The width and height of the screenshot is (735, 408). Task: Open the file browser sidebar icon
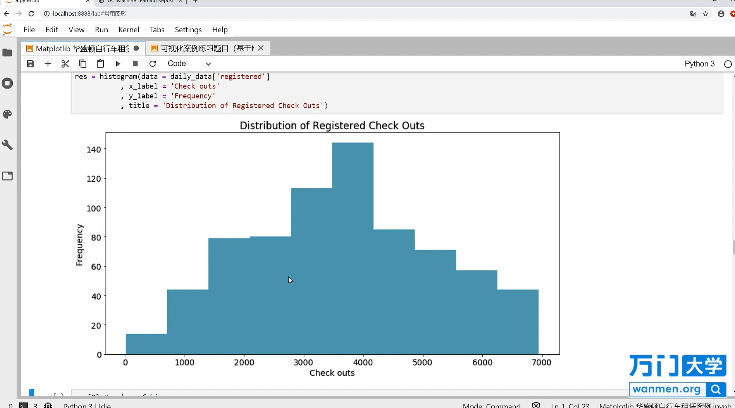8,52
